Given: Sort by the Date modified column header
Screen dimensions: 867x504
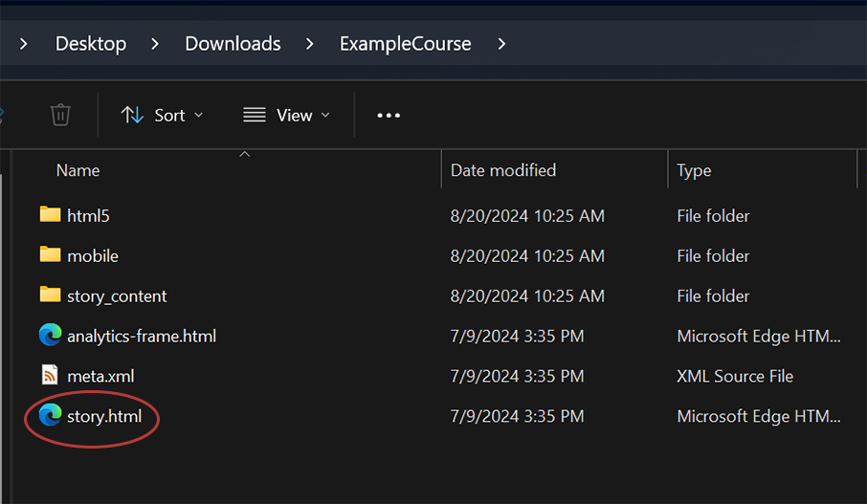Looking at the screenshot, I should pyautogui.click(x=503, y=170).
